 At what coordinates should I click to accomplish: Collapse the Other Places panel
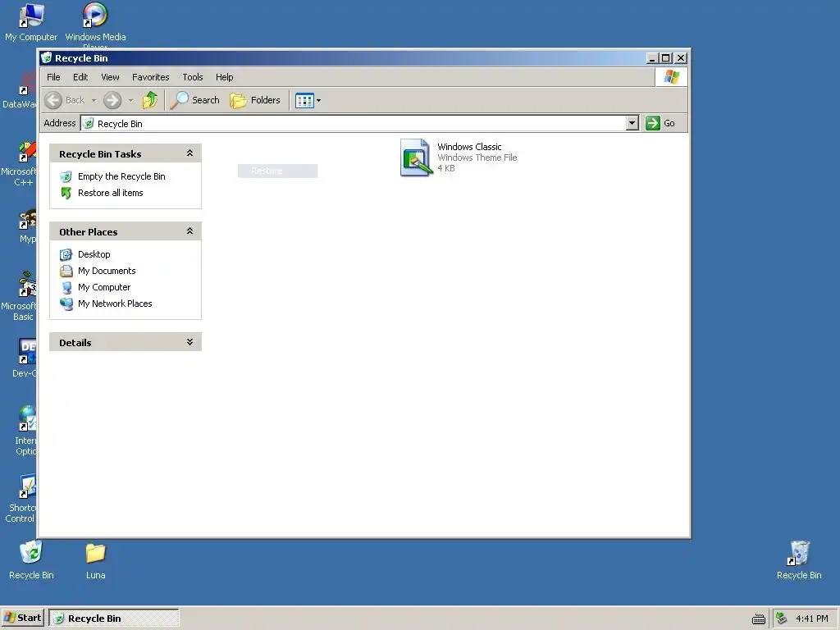pyautogui.click(x=189, y=231)
